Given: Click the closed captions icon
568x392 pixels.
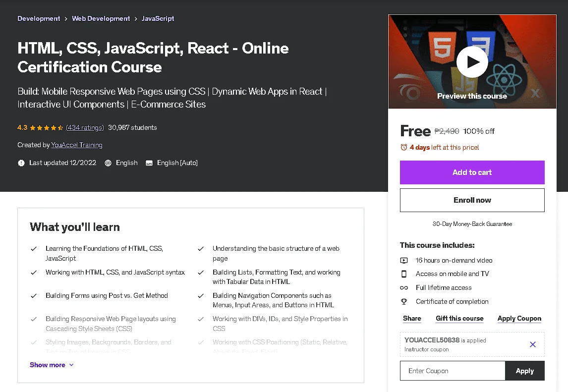Looking at the screenshot, I should click(x=149, y=163).
